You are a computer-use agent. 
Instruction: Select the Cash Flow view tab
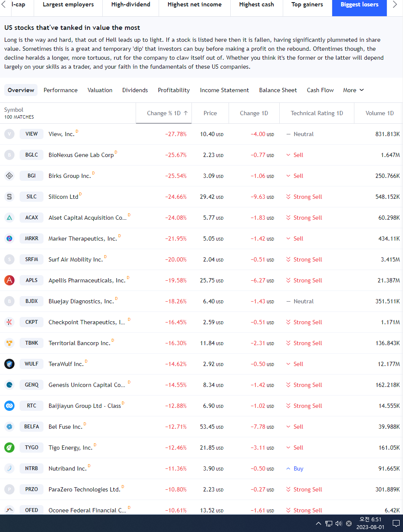click(320, 90)
